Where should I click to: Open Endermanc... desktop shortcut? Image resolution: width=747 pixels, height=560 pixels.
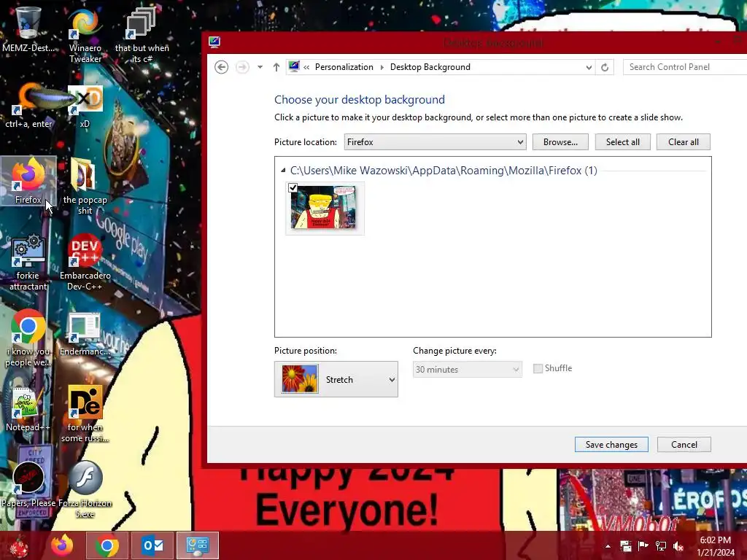pos(85,333)
